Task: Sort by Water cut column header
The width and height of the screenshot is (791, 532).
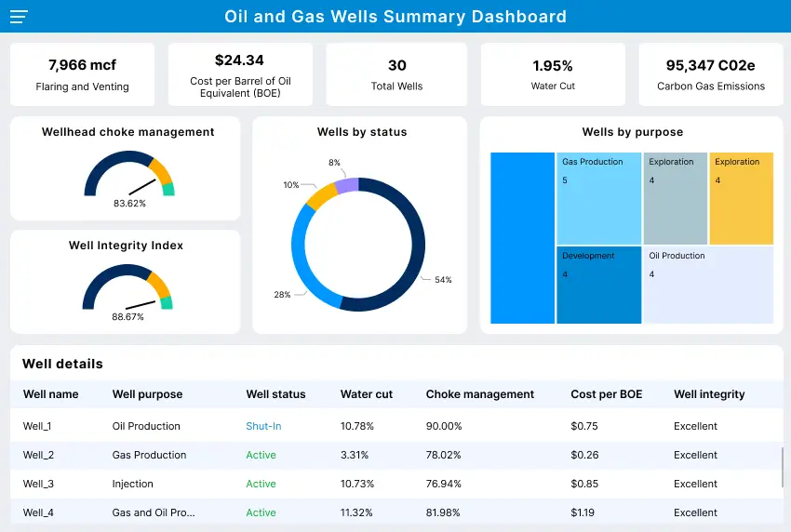Action: 367,394
